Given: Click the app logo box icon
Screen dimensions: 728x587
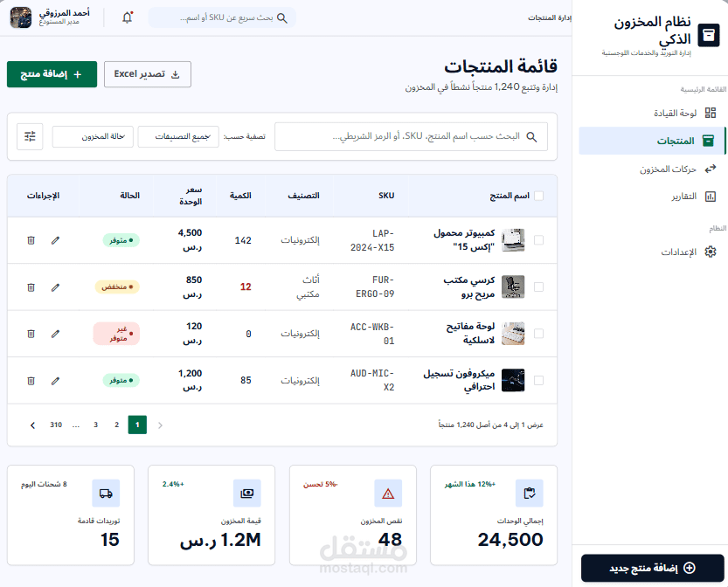Looking at the screenshot, I should [709, 35].
